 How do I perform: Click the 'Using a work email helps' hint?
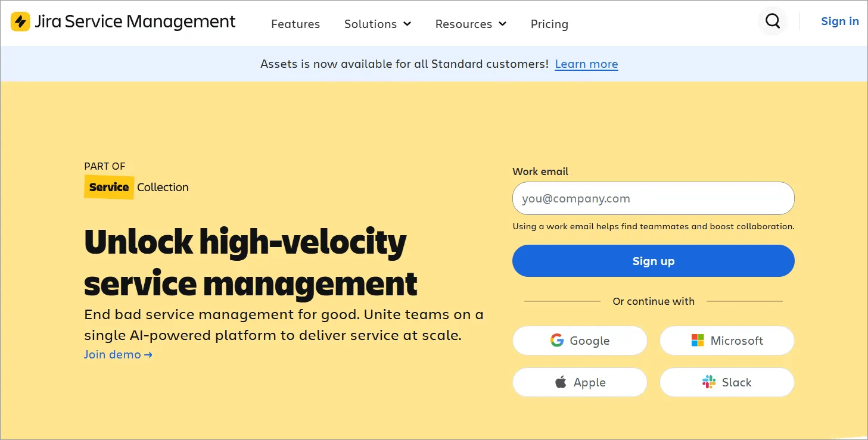click(654, 226)
